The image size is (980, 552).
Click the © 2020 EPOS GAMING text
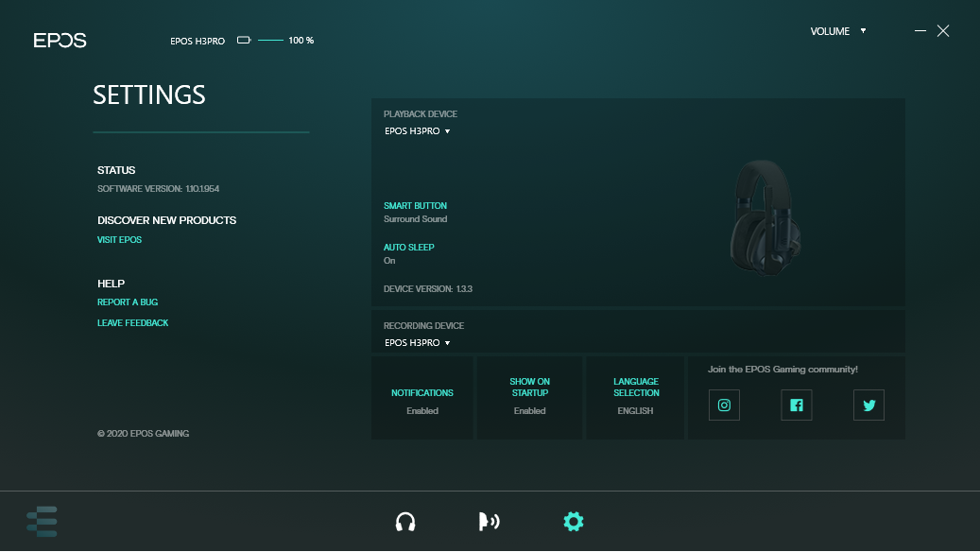(x=143, y=433)
